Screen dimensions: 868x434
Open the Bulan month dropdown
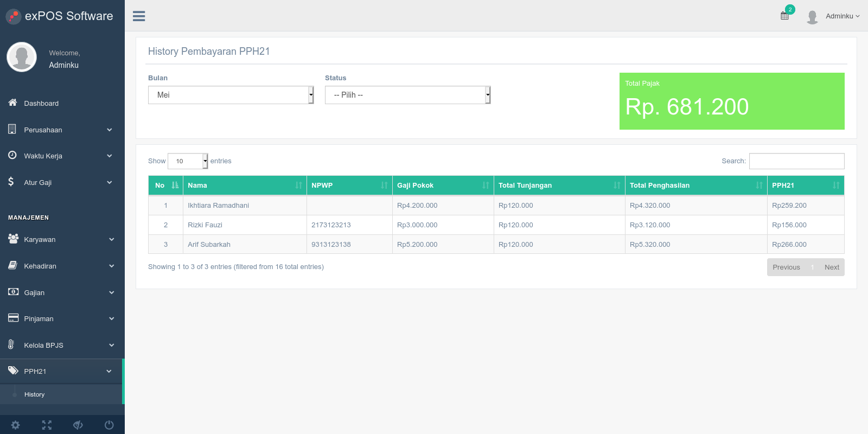coord(231,95)
